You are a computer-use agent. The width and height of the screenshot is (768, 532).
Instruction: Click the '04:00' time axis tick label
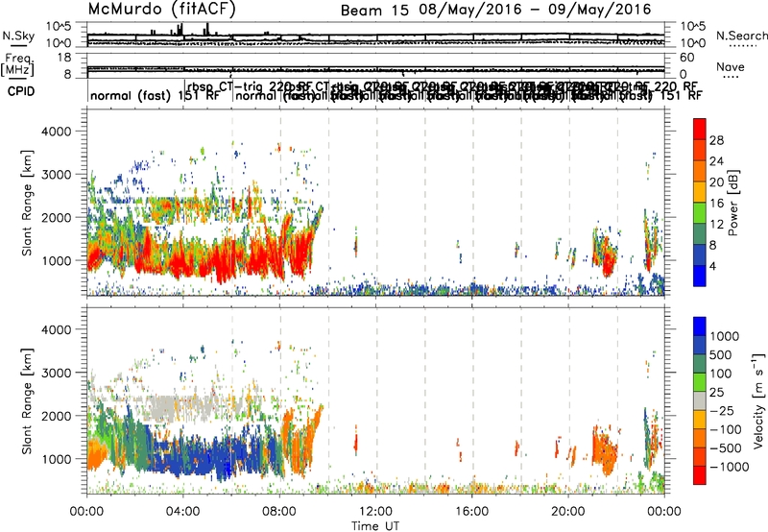[x=182, y=512]
